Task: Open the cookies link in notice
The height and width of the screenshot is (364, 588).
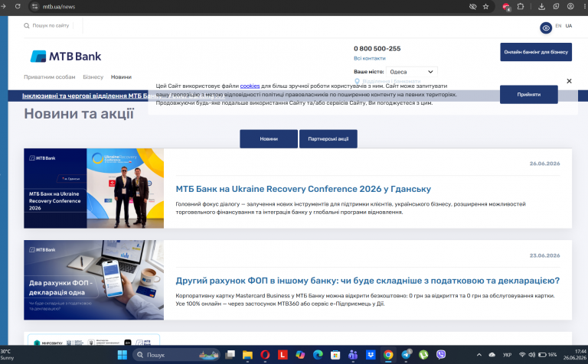Action: point(250,86)
